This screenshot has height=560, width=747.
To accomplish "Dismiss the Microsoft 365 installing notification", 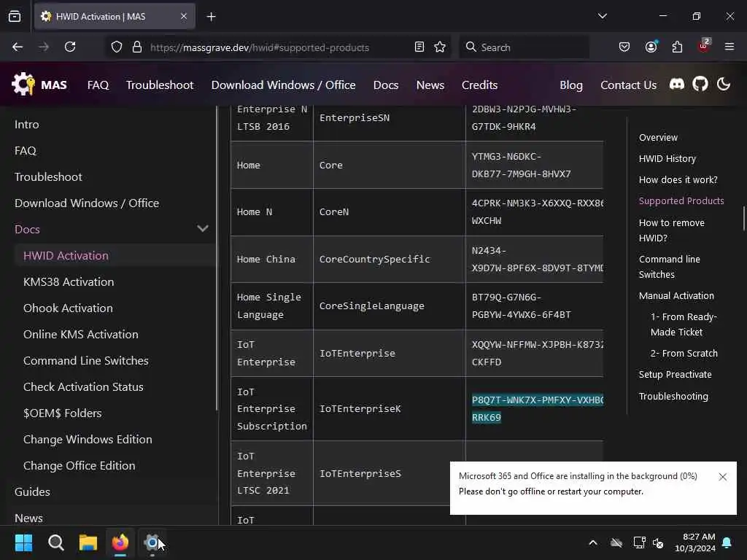I will pos(722,477).
